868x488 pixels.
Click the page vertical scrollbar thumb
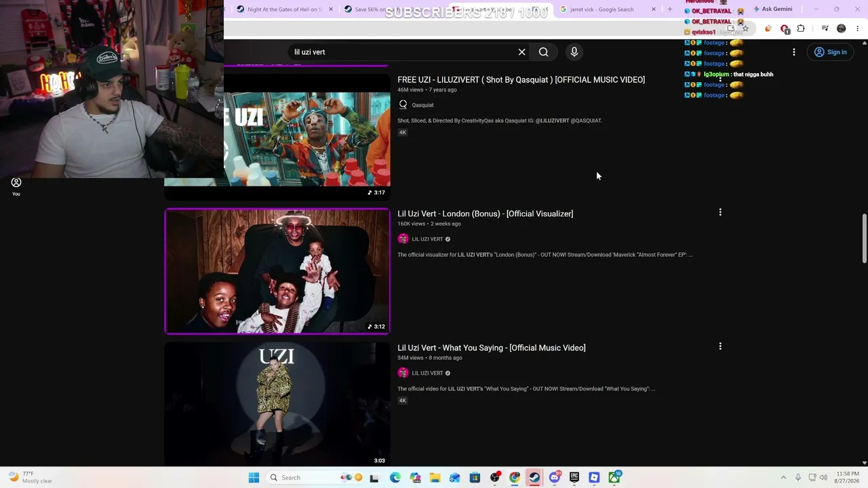point(864,239)
